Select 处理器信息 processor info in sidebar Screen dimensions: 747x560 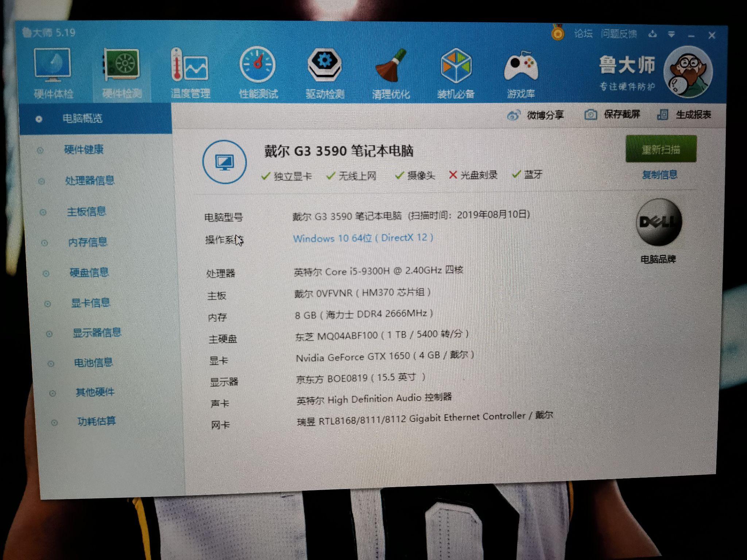point(90,180)
